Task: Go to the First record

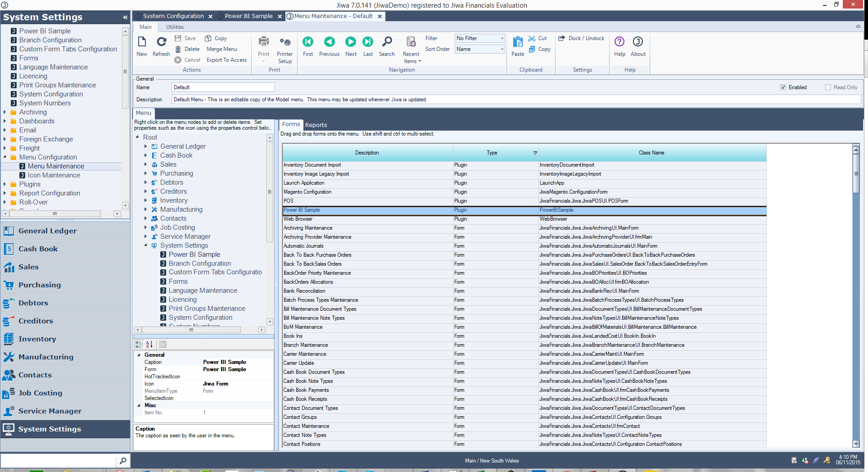Action: click(308, 42)
